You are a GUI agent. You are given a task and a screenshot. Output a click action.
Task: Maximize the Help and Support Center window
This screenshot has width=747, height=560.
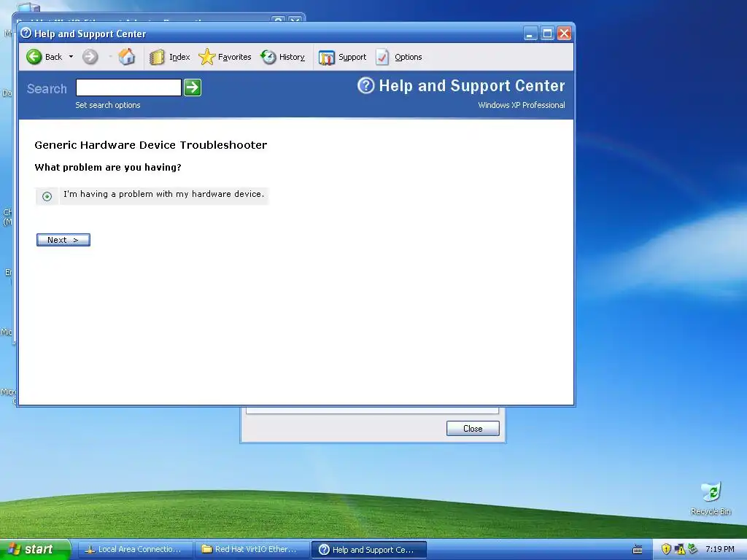pos(547,34)
